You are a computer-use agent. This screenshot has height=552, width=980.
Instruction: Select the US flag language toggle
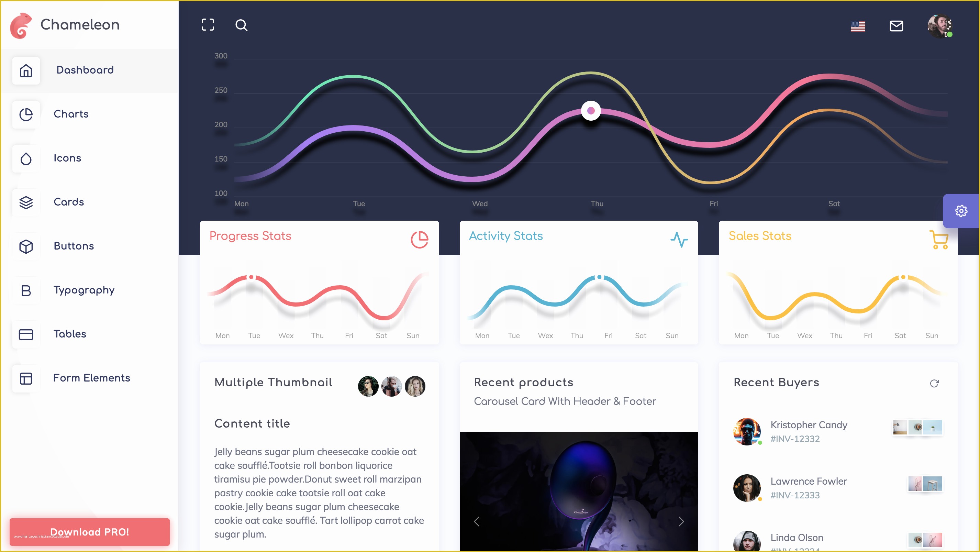(860, 25)
